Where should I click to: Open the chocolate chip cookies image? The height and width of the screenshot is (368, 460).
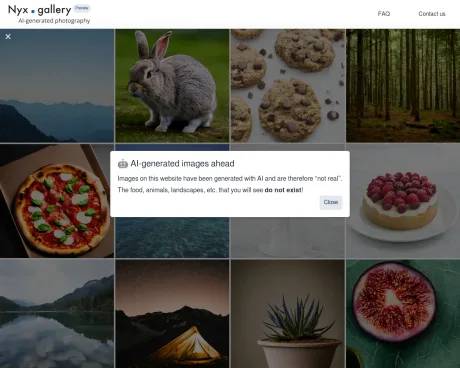pos(288,86)
